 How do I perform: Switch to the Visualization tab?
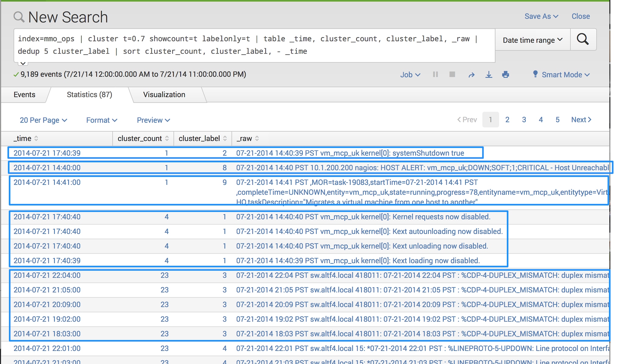tap(164, 95)
